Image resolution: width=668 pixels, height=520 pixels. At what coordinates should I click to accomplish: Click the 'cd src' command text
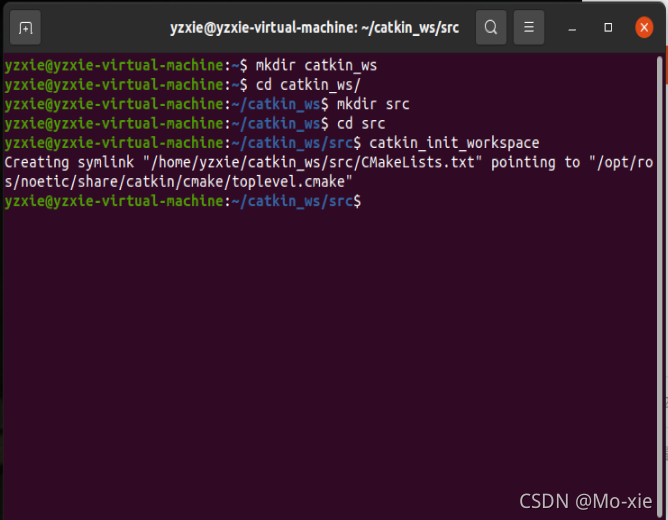pyautogui.click(x=361, y=124)
